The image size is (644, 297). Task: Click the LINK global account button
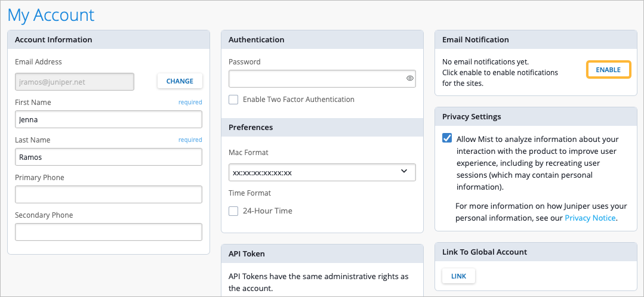[x=458, y=276]
